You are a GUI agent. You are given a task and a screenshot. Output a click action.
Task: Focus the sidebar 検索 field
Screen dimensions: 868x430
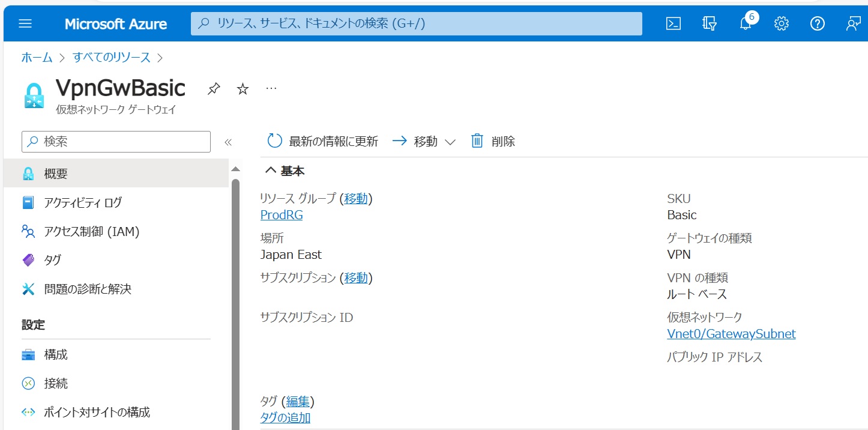click(116, 142)
